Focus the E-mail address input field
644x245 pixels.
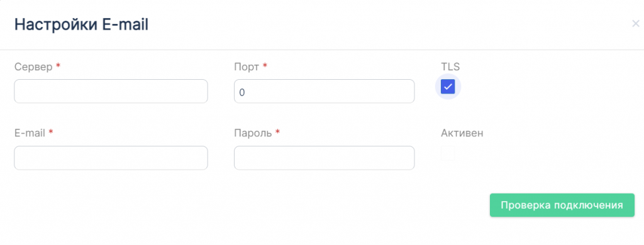click(x=111, y=158)
